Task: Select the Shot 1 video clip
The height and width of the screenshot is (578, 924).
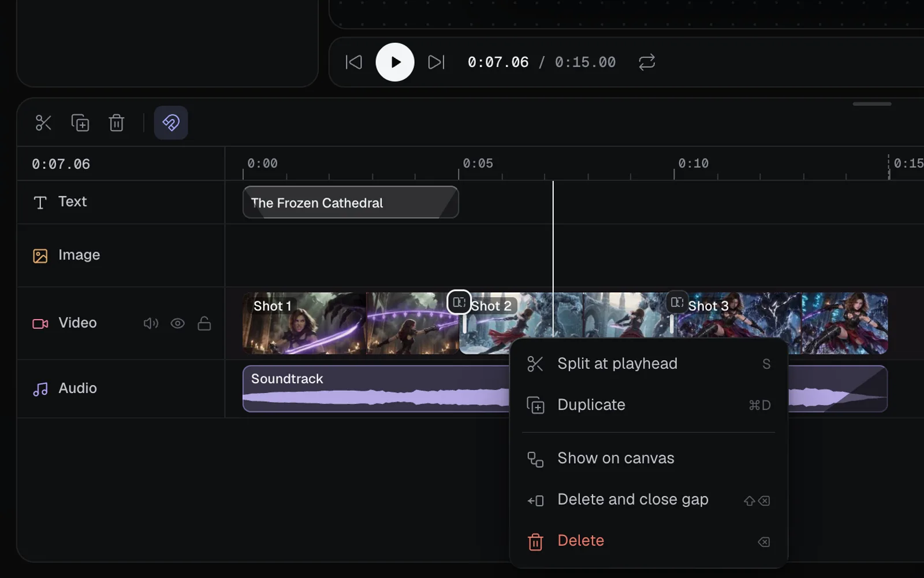Action: tap(351, 323)
